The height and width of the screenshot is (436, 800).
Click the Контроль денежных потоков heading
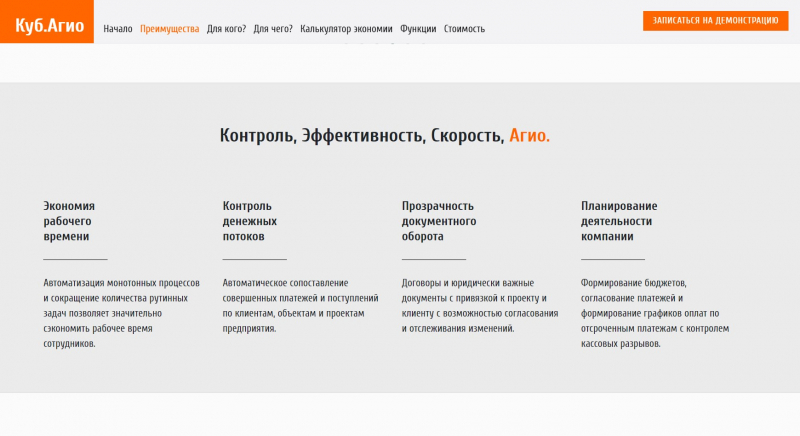pyautogui.click(x=250, y=221)
